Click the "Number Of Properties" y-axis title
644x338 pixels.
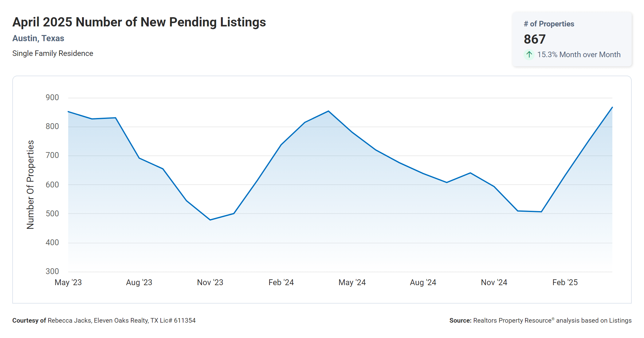pos(30,185)
